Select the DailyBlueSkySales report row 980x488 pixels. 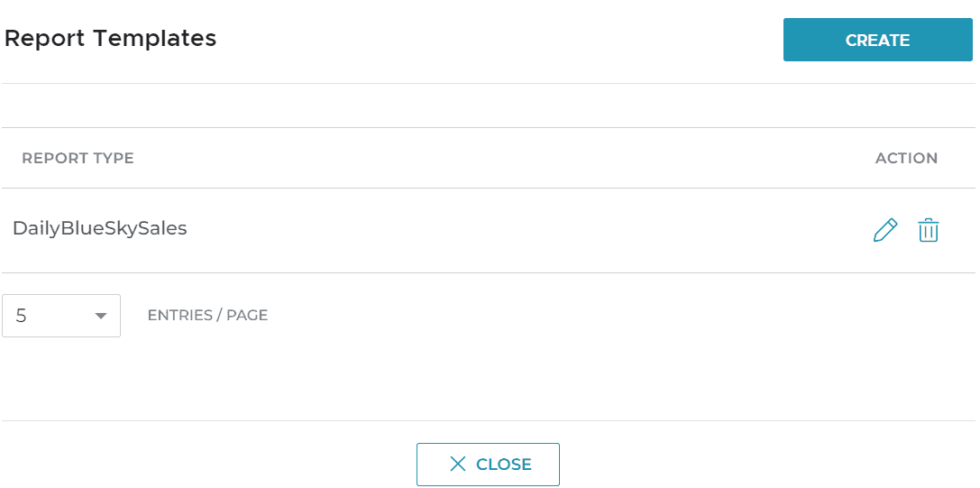click(100, 229)
